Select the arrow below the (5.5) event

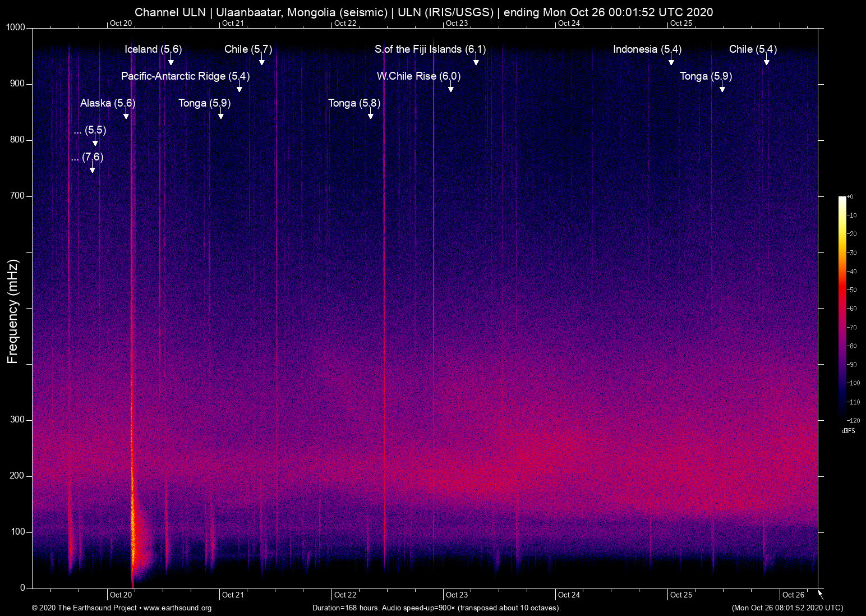(95, 142)
